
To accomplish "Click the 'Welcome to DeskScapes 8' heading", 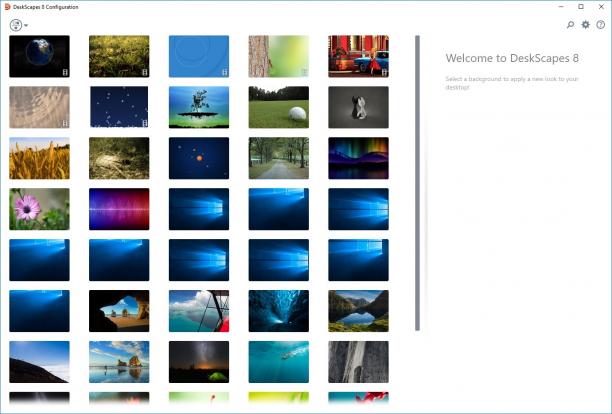I will 512,58.
